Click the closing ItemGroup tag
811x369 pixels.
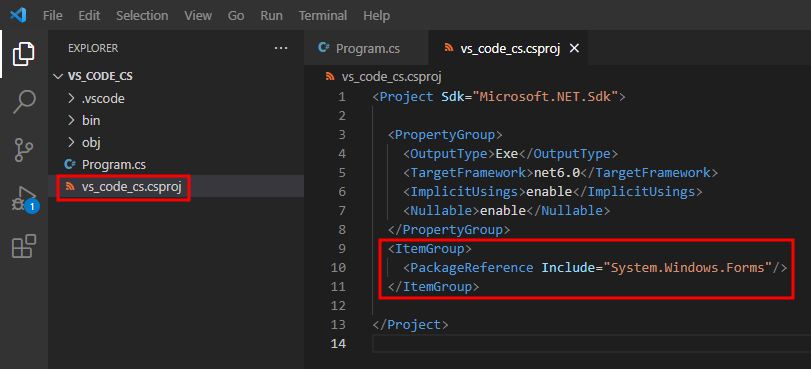click(x=434, y=287)
